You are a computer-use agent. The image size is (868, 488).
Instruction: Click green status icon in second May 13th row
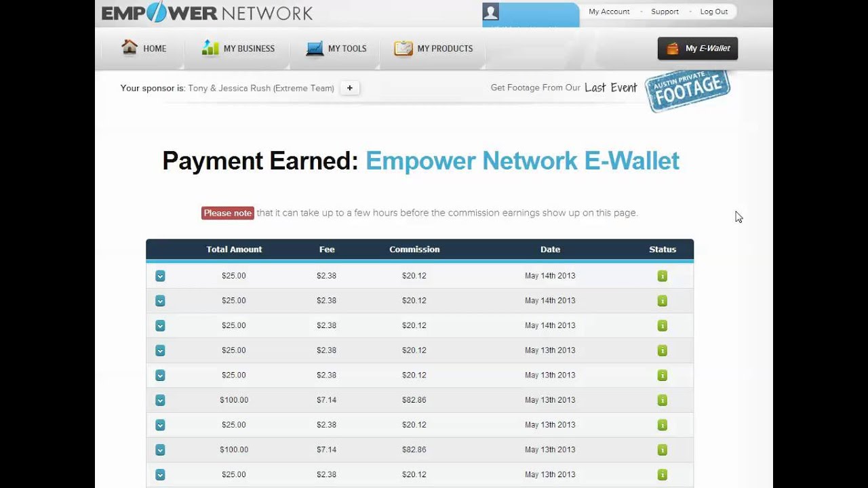(x=663, y=375)
